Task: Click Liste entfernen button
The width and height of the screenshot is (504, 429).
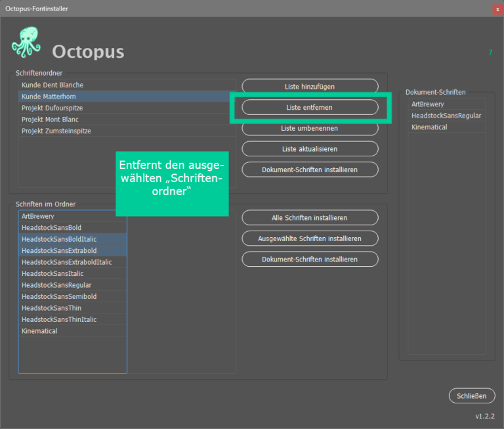Action: pos(310,107)
